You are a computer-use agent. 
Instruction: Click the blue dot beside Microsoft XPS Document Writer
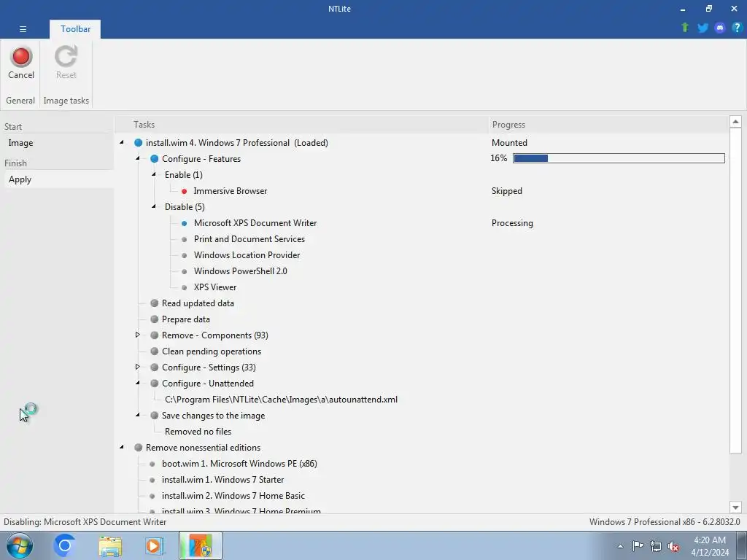coord(185,223)
